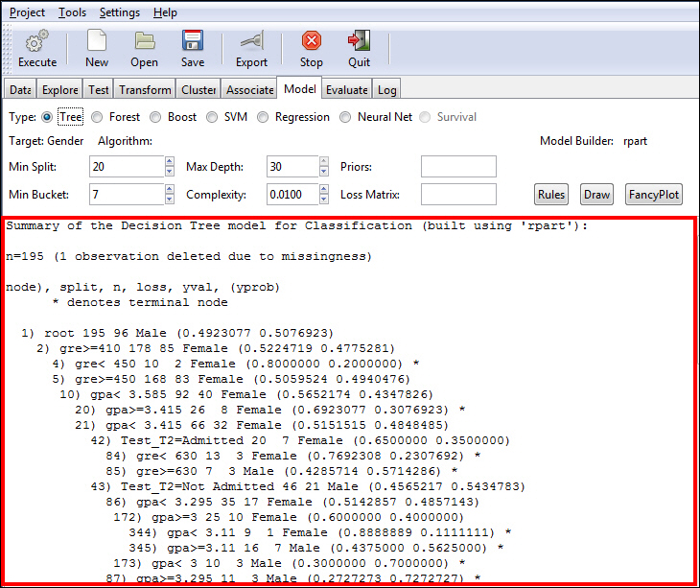Choose the SVM model type
Viewport: 700px width, 588px height.
point(212,117)
